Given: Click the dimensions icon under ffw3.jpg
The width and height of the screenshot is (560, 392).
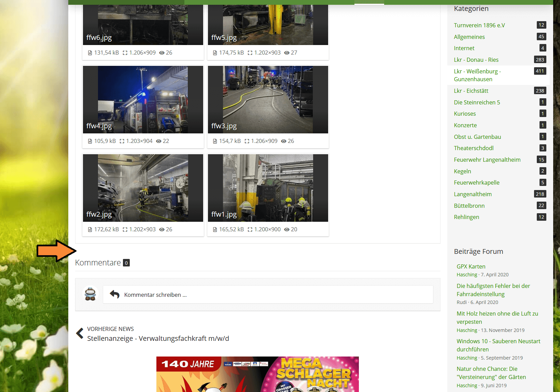Looking at the screenshot, I should click(247, 141).
